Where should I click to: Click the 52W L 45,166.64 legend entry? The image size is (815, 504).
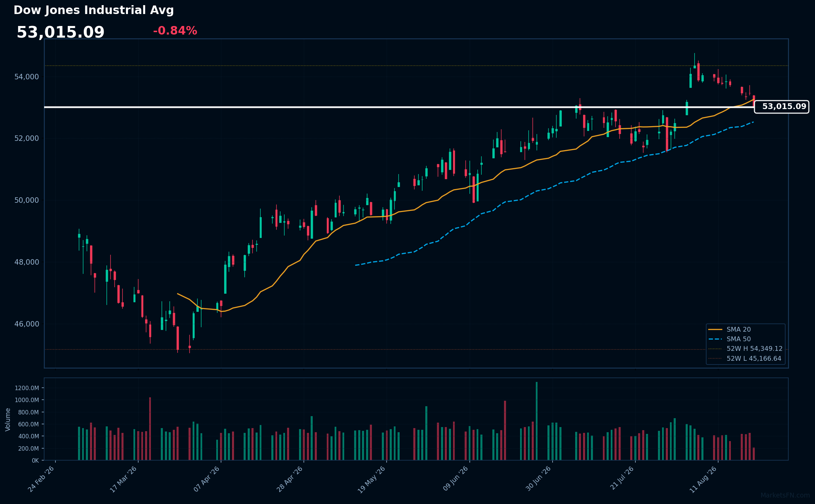click(x=745, y=359)
